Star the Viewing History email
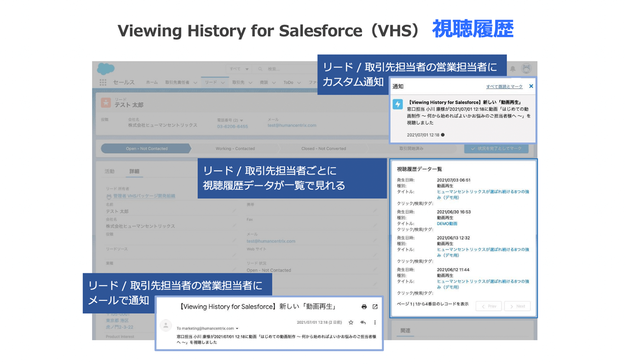The width and height of the screenshot is (626, 364). pos(351,322)
